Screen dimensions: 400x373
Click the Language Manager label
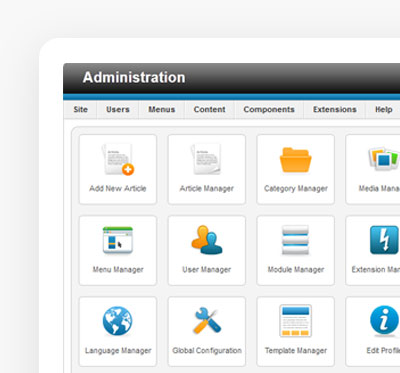118,351
